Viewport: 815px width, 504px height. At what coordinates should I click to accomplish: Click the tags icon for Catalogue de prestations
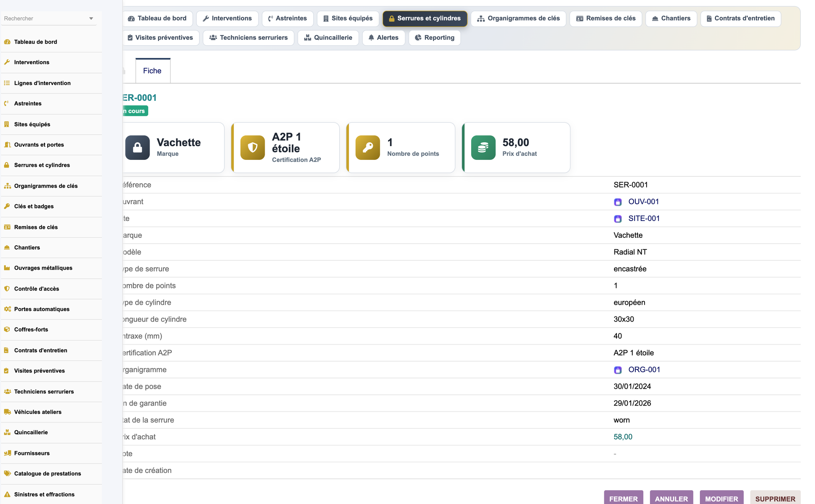tap(7, 473)
